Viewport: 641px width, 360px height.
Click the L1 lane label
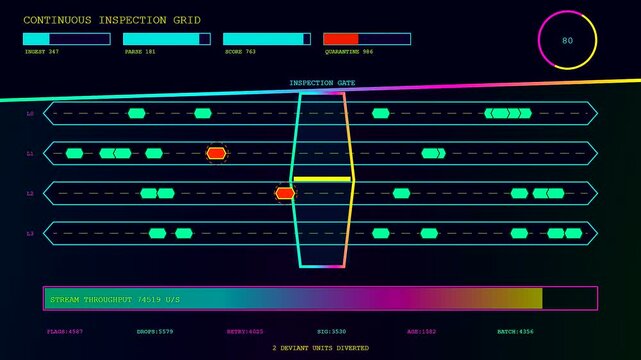click(30, 154)
